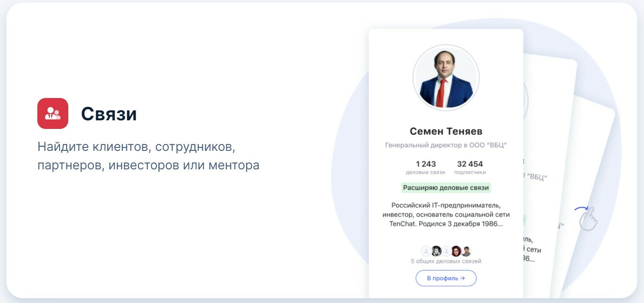Click "5 общих деловых связей" label
644x303 pixels.
446,261
